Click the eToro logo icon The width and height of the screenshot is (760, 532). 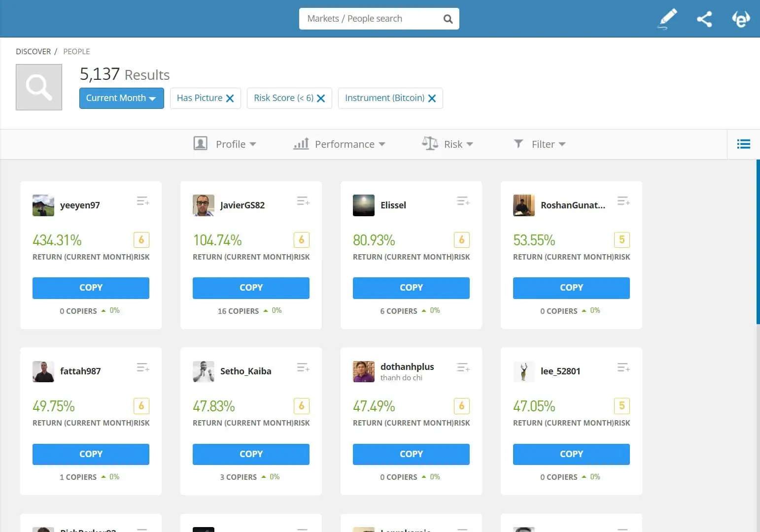[x=741, y=19]
